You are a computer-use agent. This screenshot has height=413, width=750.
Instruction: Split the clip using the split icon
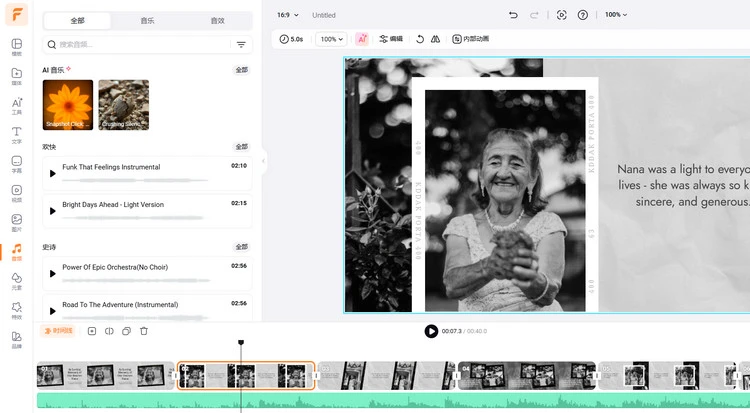[109, 331]
